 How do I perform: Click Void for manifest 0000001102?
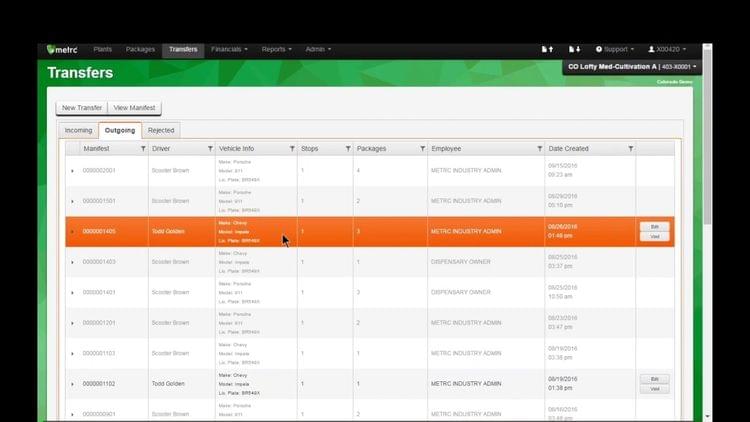click(654, 389)
